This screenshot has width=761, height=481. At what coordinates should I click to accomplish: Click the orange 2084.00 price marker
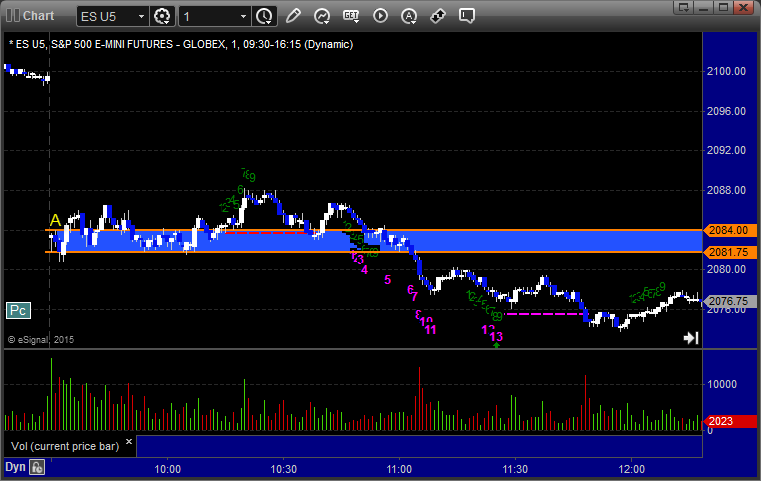[x=724, y=230]
